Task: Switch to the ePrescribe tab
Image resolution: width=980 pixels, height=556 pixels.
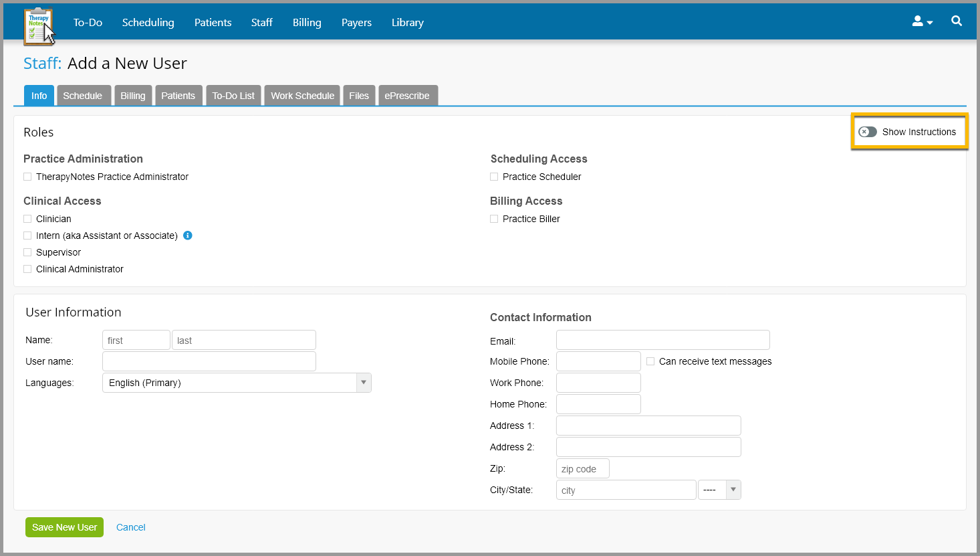Action: [408, 95]
